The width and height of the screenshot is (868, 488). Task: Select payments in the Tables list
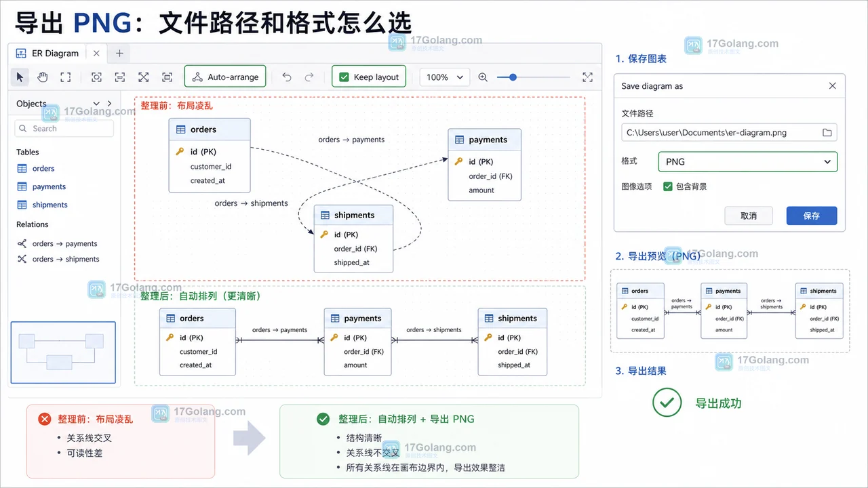pyautogui.click(x=49, y=187)
